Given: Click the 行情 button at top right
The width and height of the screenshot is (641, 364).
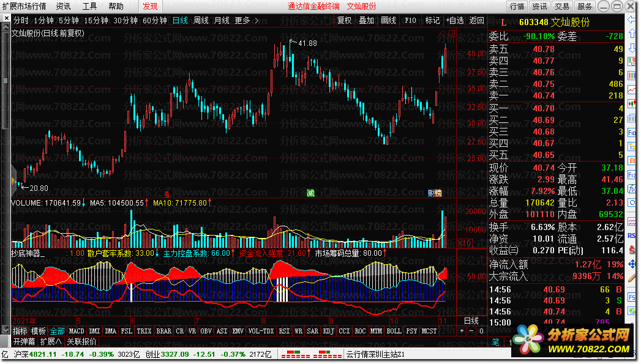Looking at the screenshot, I should pyautogui.click(x=517, y=6).
